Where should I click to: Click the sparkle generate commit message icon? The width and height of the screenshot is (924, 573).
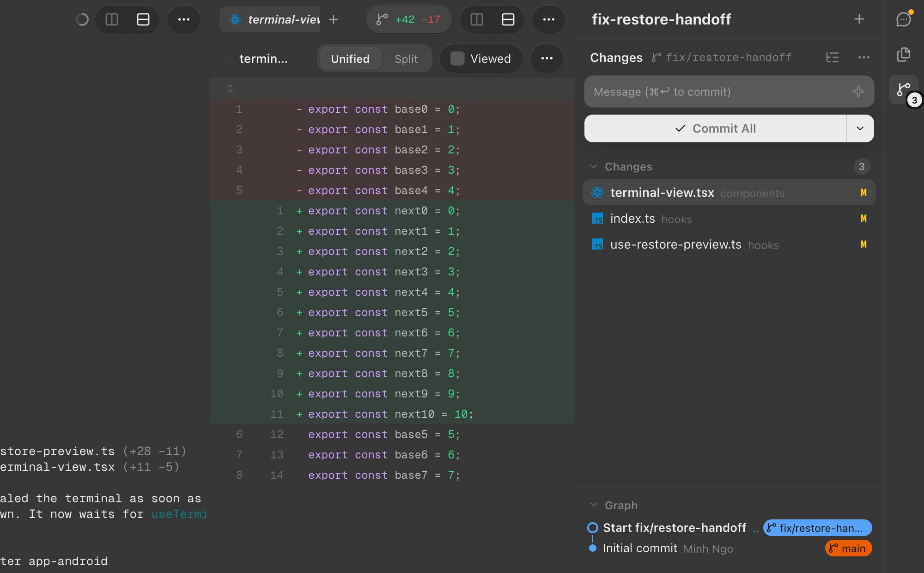[858, 91]
